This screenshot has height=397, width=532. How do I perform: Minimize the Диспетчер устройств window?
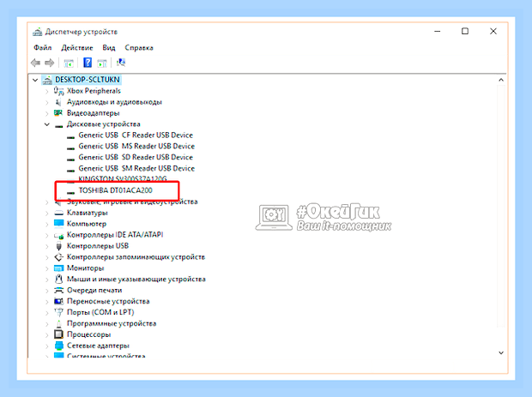pyautogui.click(x=438, y=31)
